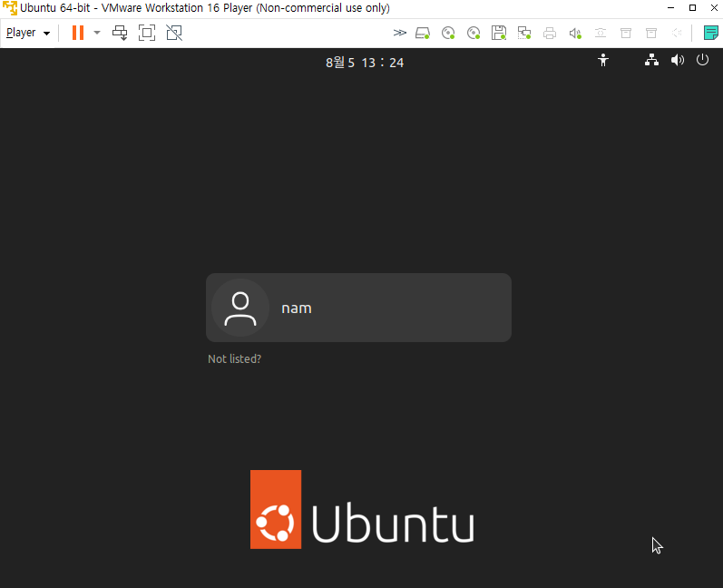Viewport: 723px width, 588px height.
Task: Open the Ubuntu power menu icon
Action: [702, 60]
